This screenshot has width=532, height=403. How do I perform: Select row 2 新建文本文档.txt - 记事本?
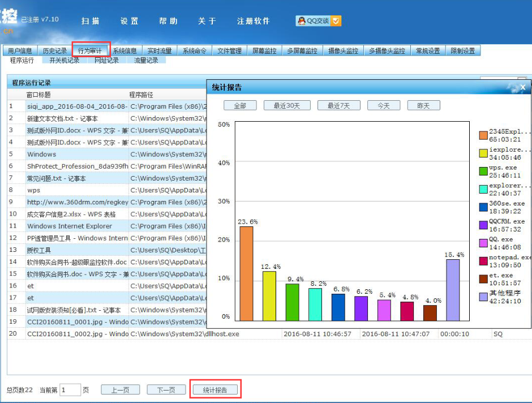107,118
